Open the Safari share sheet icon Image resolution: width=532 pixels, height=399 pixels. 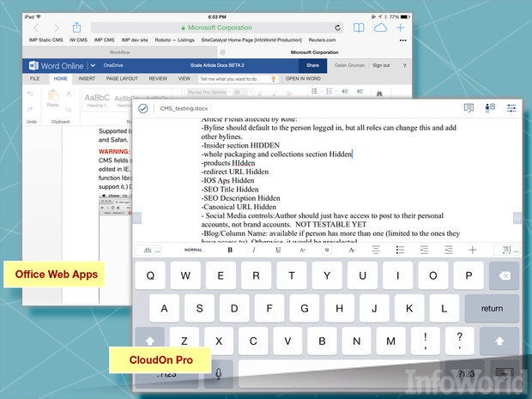[x=76, y=27]
